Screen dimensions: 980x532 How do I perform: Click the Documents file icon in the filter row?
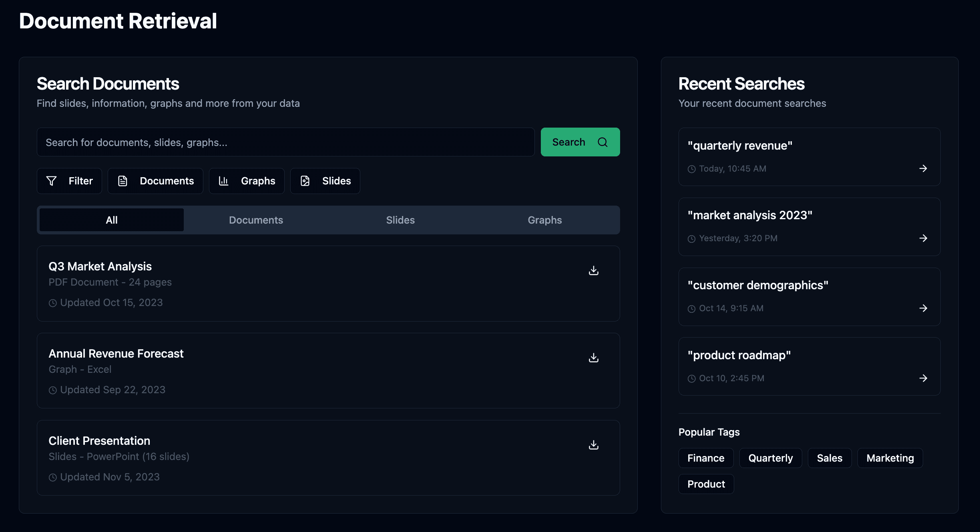(x=122, y=181)
